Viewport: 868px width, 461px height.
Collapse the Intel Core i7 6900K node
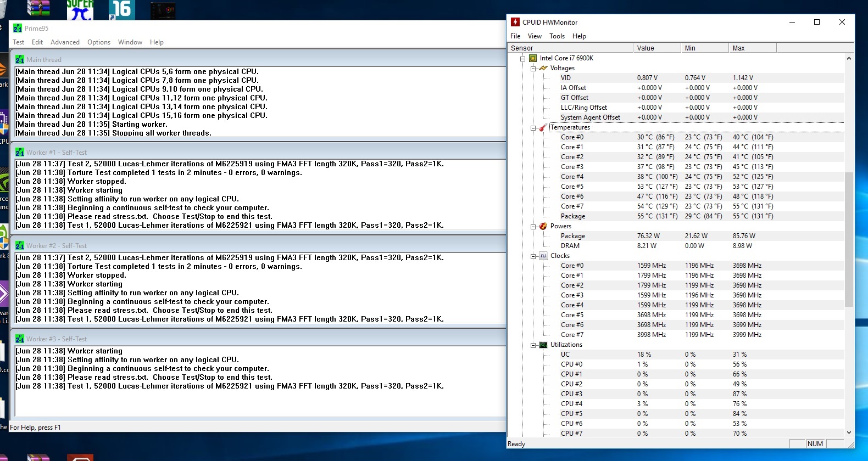(x=523, y=58)
